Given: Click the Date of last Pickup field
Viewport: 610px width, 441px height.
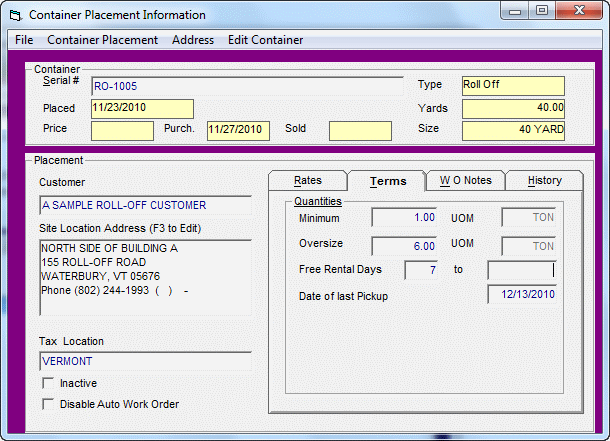Looking at the screenshot, I should click(522, 294).
